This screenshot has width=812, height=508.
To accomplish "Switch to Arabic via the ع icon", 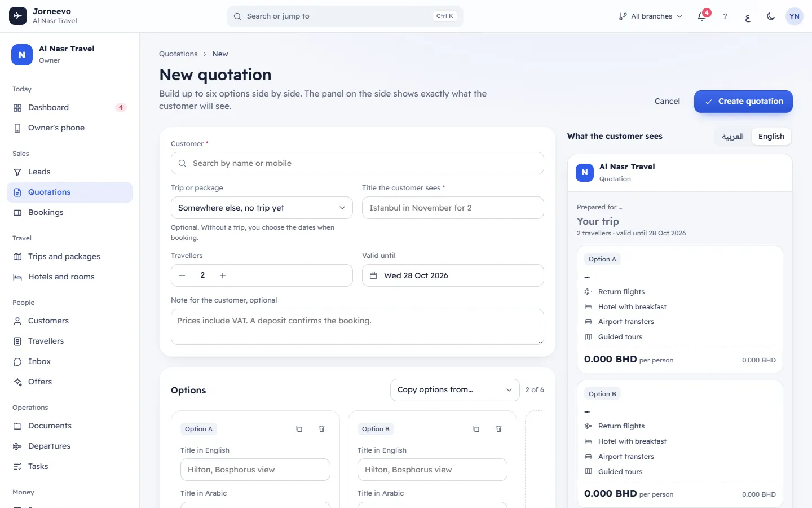I will (748, 16).
